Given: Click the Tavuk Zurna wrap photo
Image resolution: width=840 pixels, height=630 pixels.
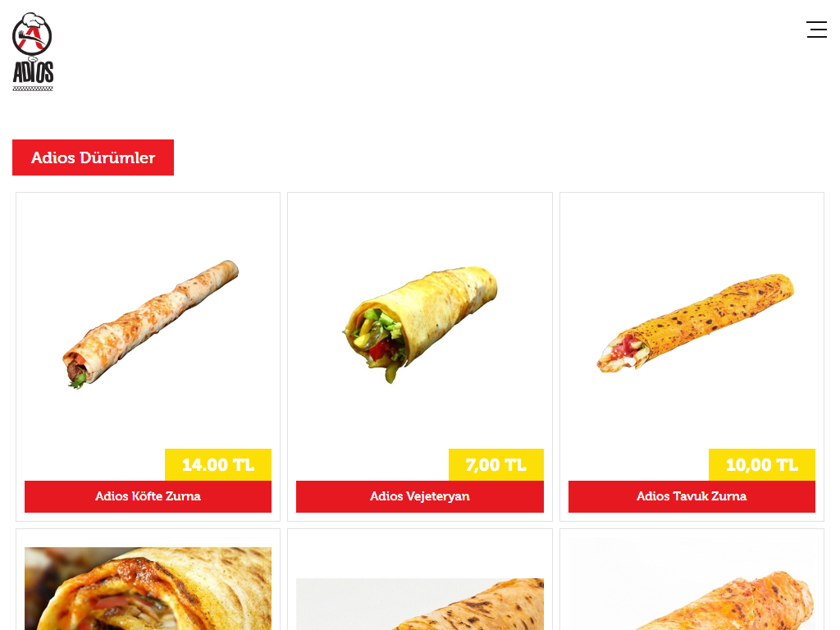Looking at the screenshot, I should coord(696,323).
